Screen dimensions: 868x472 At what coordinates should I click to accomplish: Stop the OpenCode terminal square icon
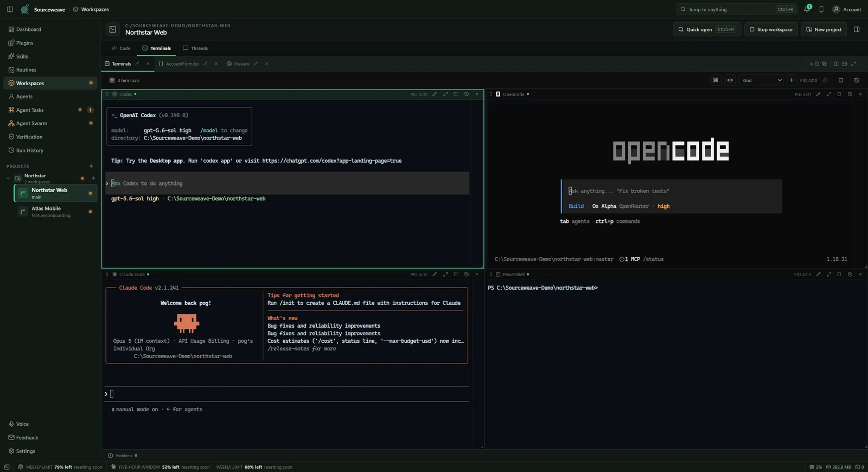[x=839, y=94]
